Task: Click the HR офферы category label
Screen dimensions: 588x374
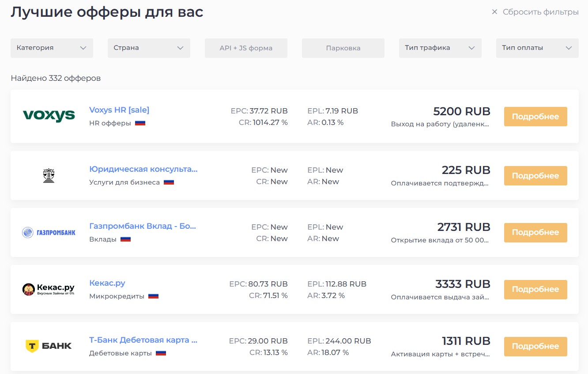Action: coord(110,123)
